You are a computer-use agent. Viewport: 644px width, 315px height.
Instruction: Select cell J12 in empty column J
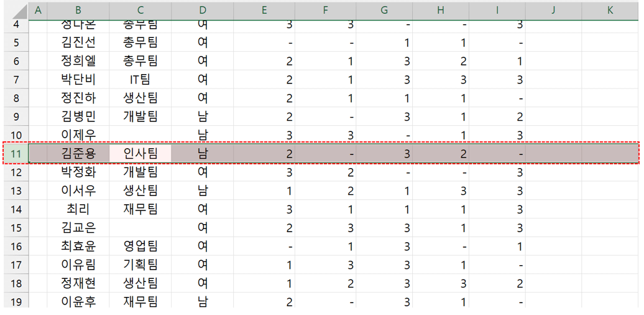coord(554,172)
